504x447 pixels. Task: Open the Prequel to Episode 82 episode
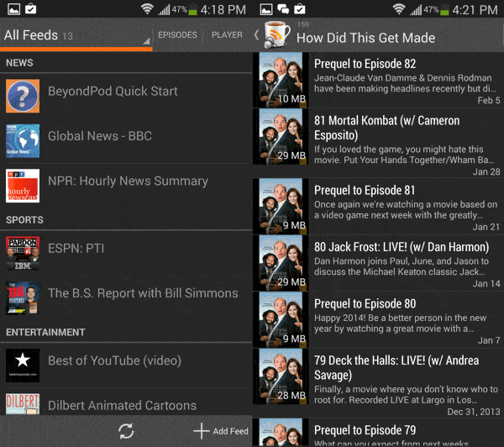(378, 80)
